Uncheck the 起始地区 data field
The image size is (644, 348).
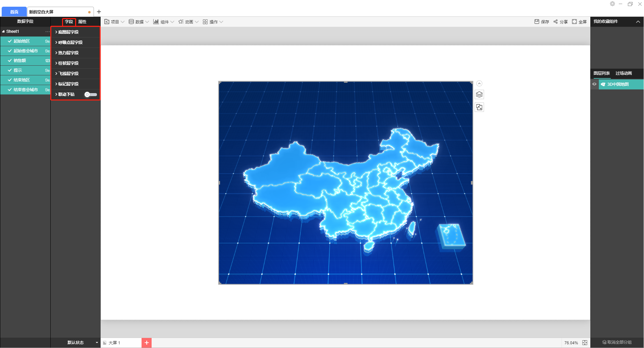click(10, 41)
